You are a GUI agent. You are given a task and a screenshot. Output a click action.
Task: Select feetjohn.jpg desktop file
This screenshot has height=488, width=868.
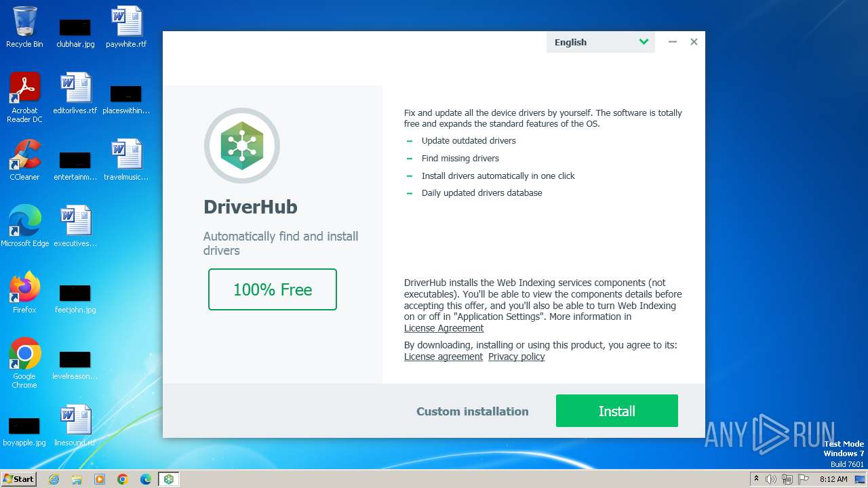pyautogui.click(x=75, y=298)
